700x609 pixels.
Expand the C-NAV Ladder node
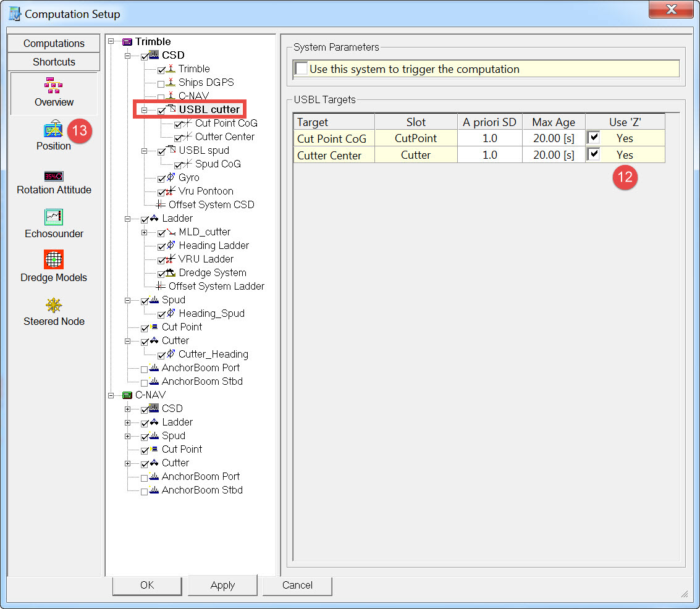[128, 422]
